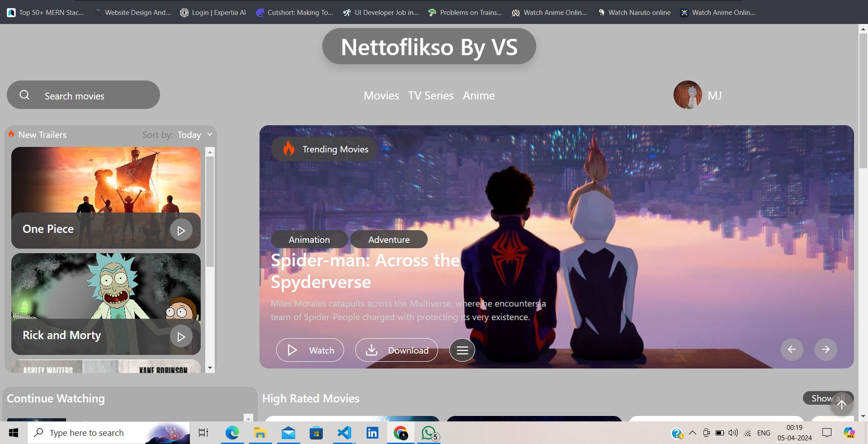Click the Get Help tray icon
The height and width of the screenshot is (444, 868).
677,433
